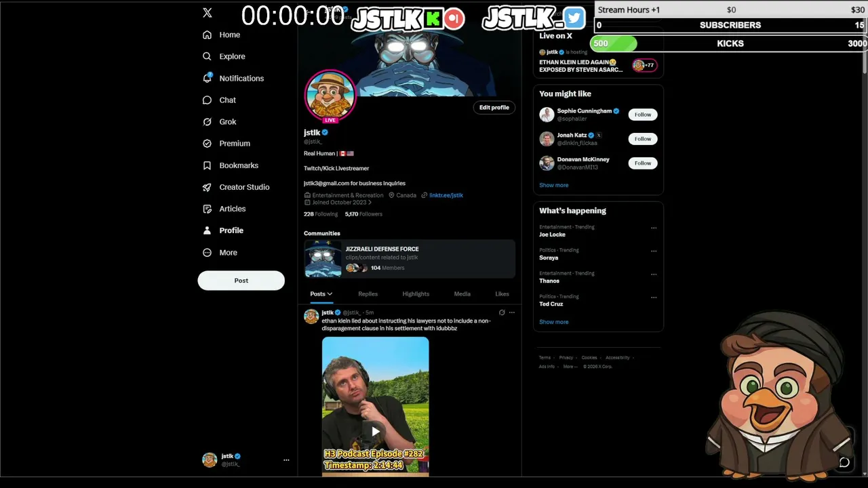Open options for the Thanos trend

[654, 274]
